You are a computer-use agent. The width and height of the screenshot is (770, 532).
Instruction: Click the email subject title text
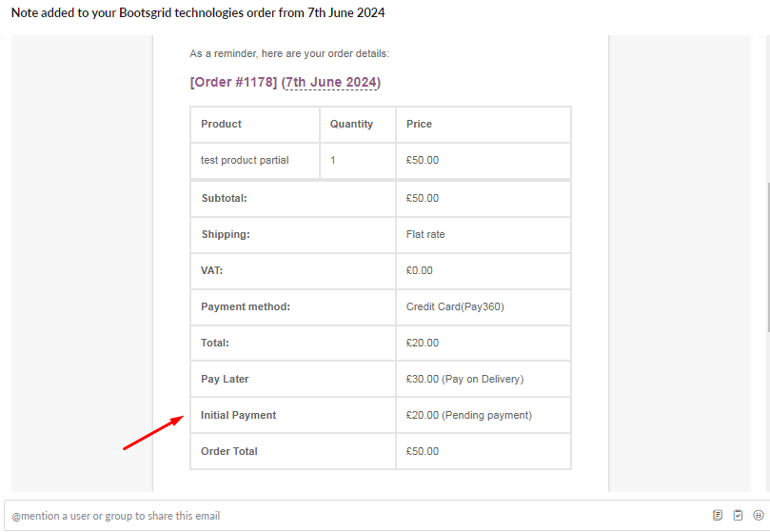(198, 12)
